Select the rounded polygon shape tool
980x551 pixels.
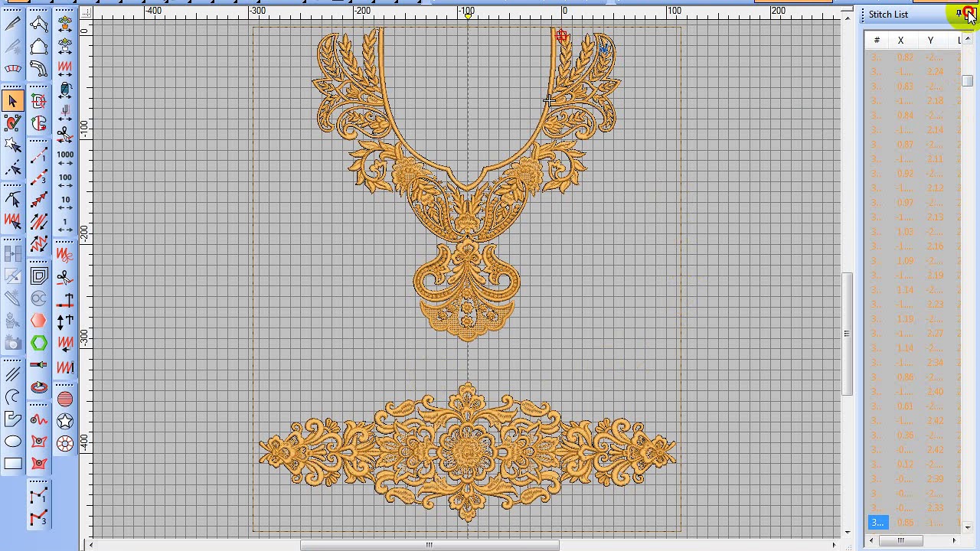point(39,47)
